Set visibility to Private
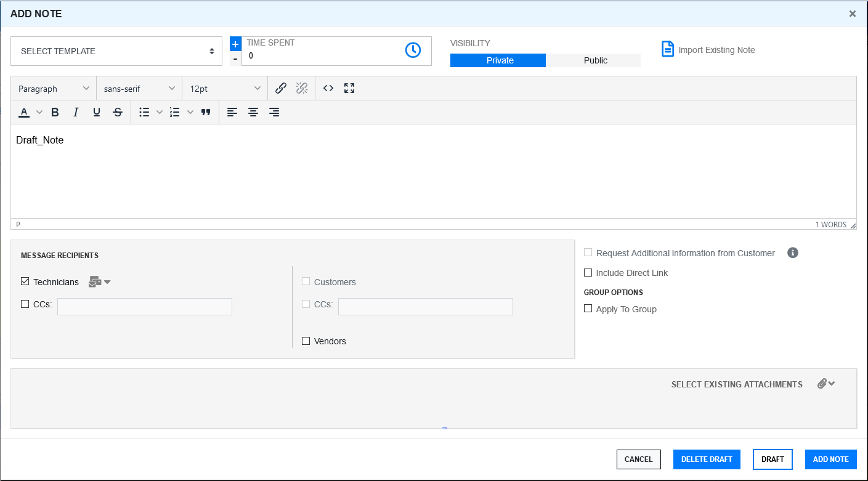868x481 pixels. point(498,60)
